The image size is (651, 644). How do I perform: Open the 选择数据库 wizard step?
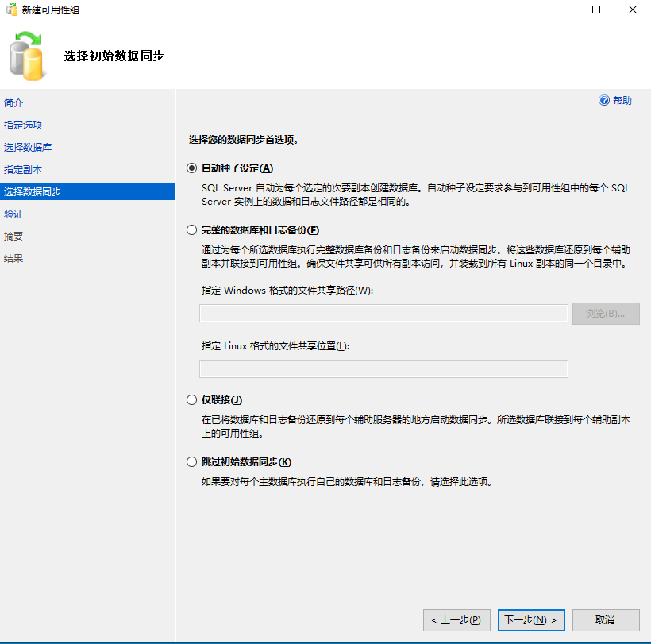(28, 147)
